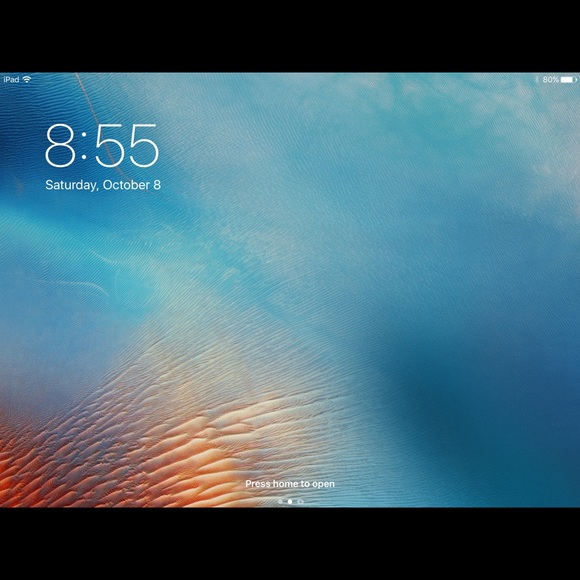The image size is (580, 580).
Task: Tap the word home in unlock hint
Action: tap(285, 484)
